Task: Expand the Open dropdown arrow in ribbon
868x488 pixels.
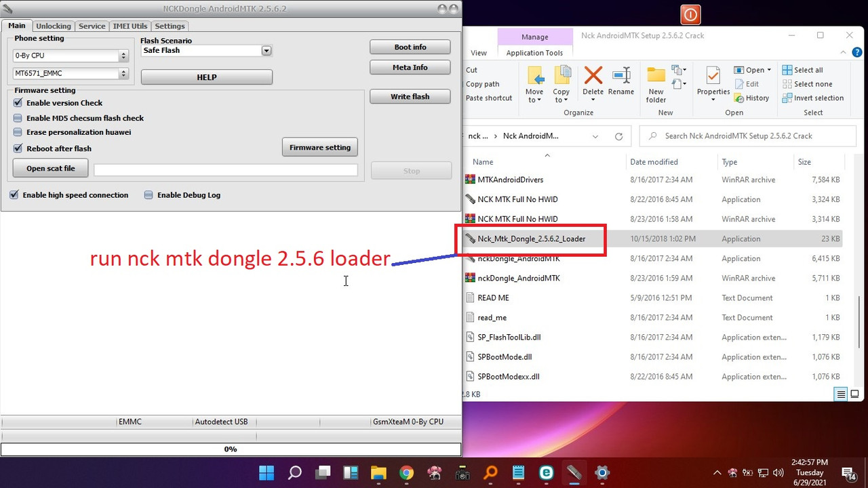Action: 769,70
